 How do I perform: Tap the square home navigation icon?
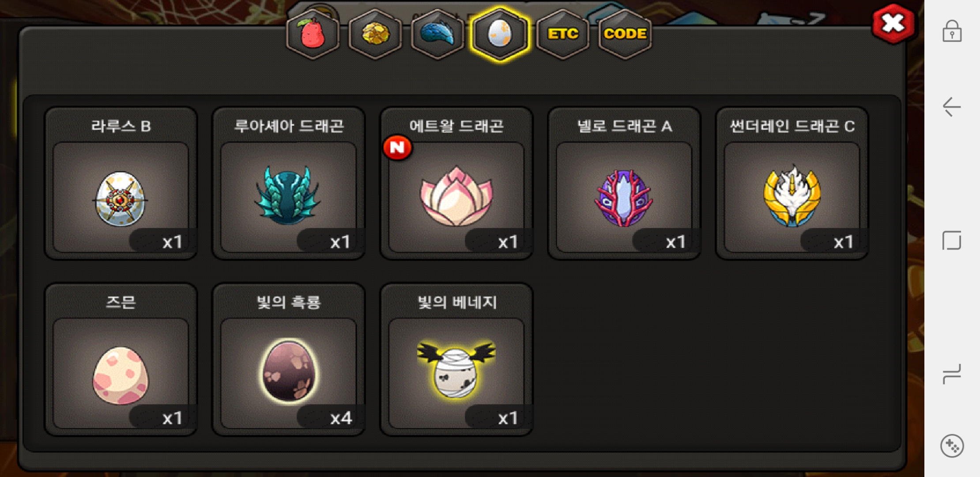[x=952, y=240]
